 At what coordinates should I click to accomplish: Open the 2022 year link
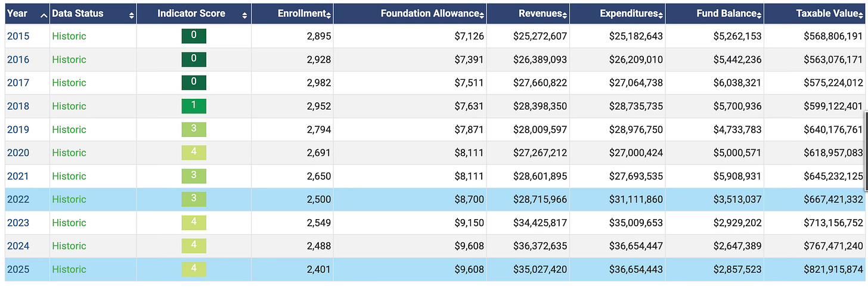[18, 199]
